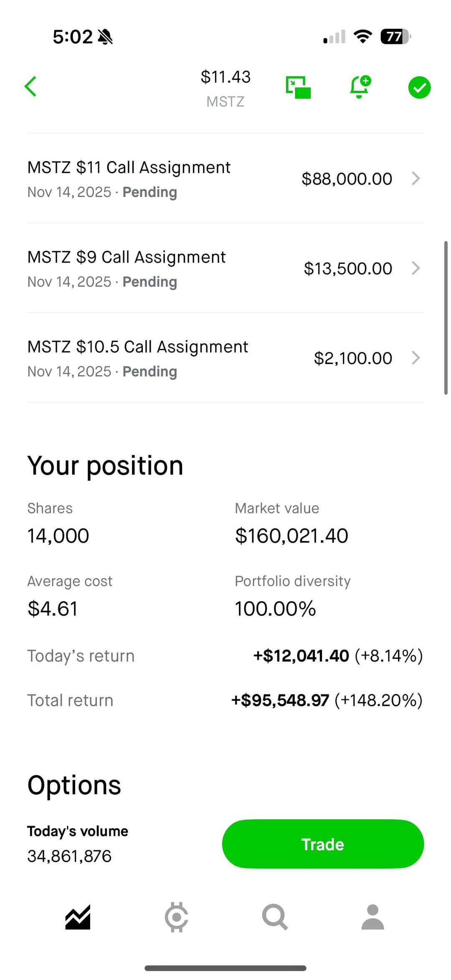Tap the $2,100.00 assignment amount

click(353, 359)
